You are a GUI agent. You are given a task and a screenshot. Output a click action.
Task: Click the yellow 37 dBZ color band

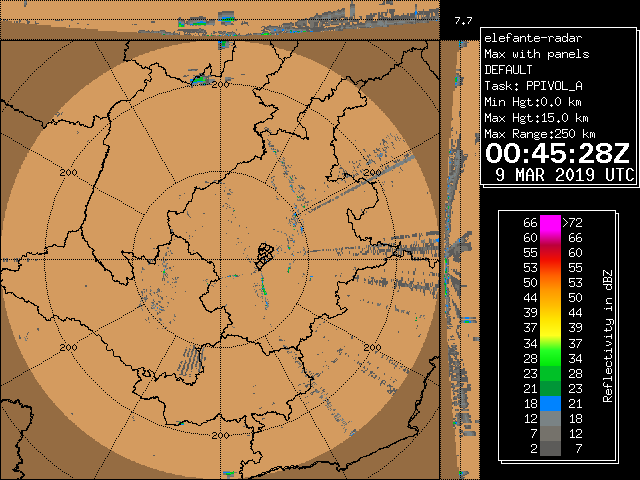pos(551,327)
